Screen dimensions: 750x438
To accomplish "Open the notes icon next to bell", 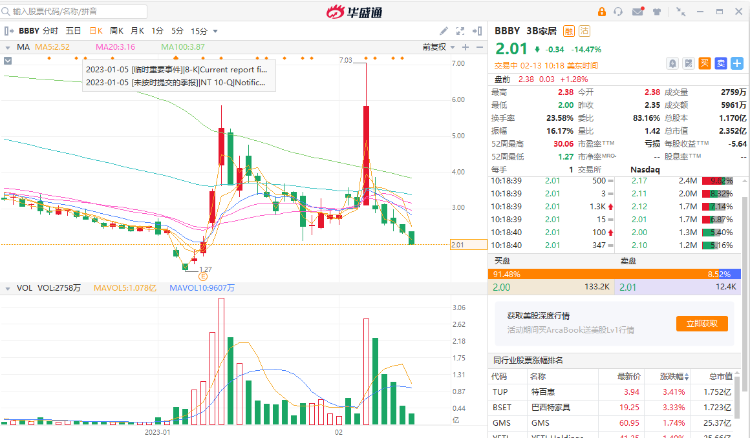I will click(688, 63).
